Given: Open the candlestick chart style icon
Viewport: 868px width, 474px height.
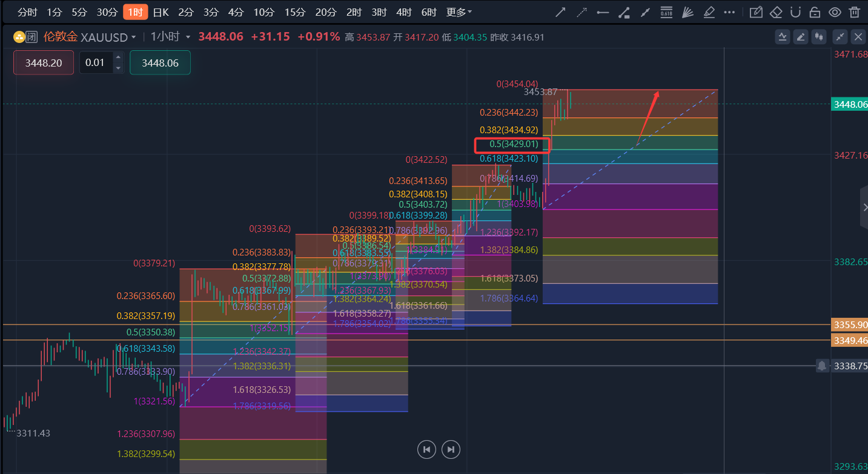Looking at the screenshot, I should tap(819, 37).
